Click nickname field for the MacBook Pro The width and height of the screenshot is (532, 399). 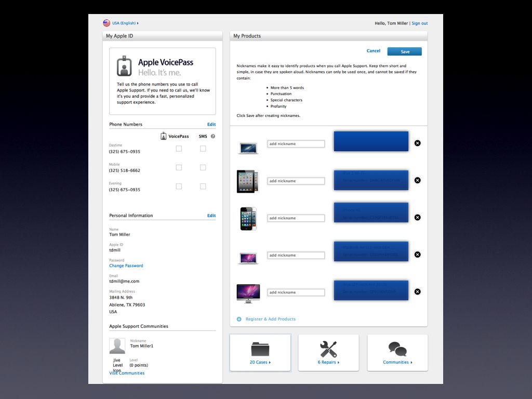pos(296,255)
